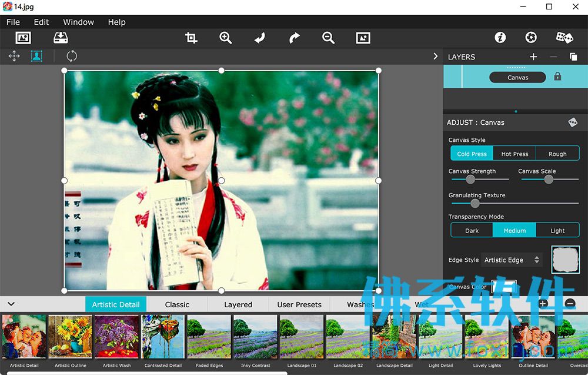
Task: Select the Crop tool
Action: coord(191,38)
